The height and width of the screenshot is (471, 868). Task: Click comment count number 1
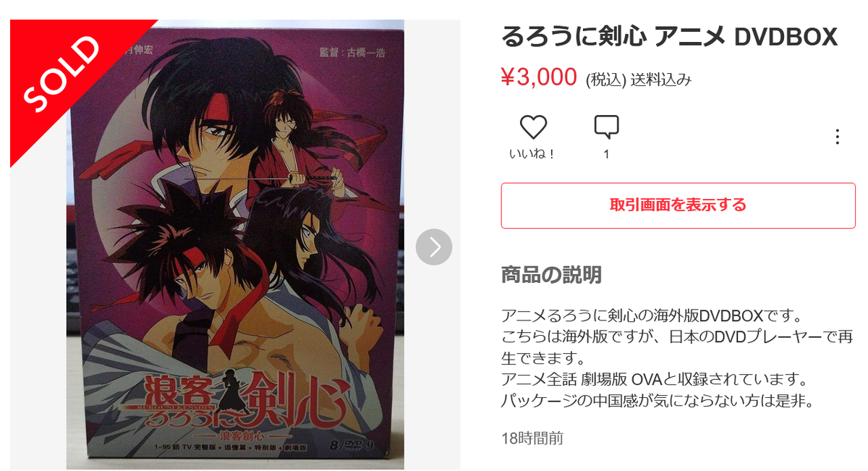(x=606, y=154)
